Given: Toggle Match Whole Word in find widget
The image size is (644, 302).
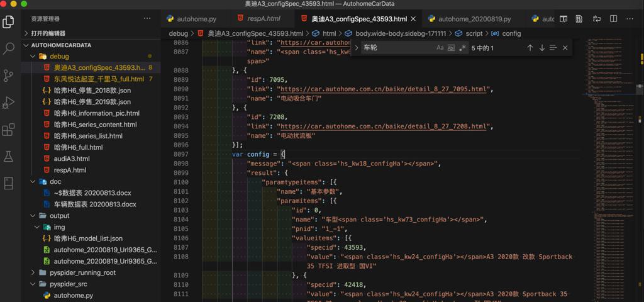Looking at the screenshot, I should [451, 48].
